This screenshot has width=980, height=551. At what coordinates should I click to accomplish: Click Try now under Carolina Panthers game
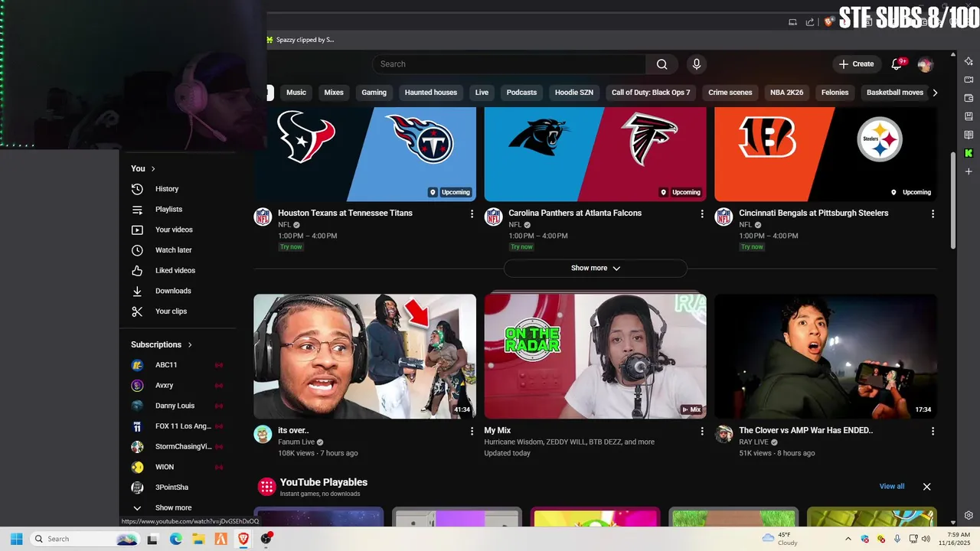(x=521, y=247)
